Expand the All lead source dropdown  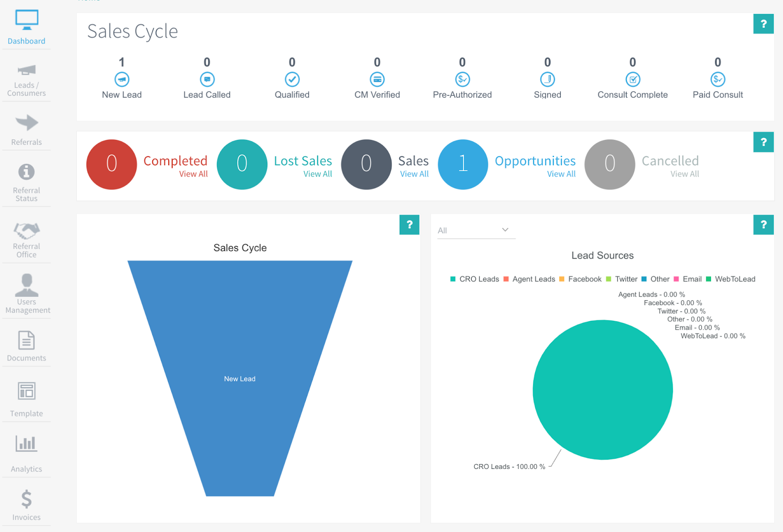(476, 230)
